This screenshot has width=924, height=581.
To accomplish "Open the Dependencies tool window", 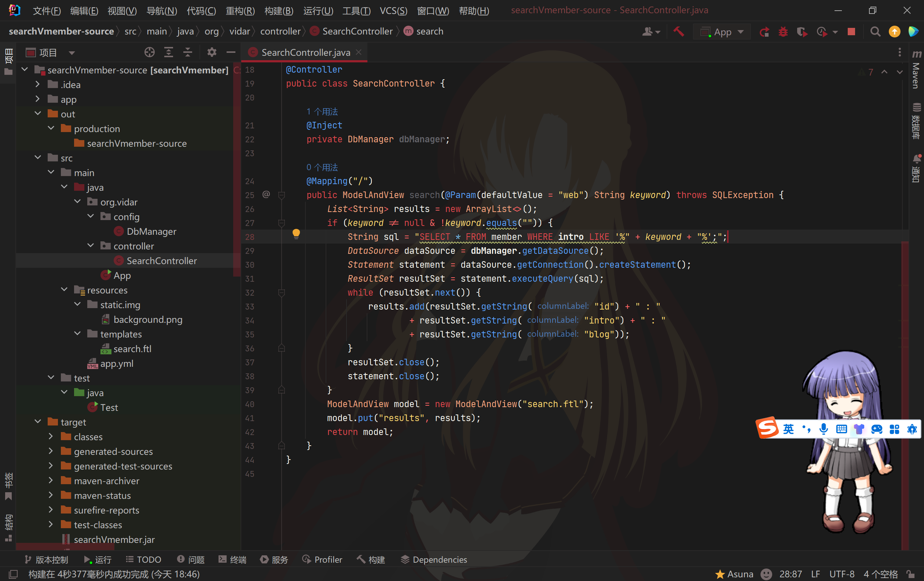I will tap(434, 559).
